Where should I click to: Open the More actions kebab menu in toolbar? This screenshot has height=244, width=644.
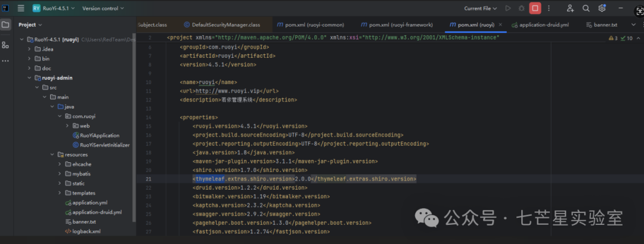tap(549, 8)
